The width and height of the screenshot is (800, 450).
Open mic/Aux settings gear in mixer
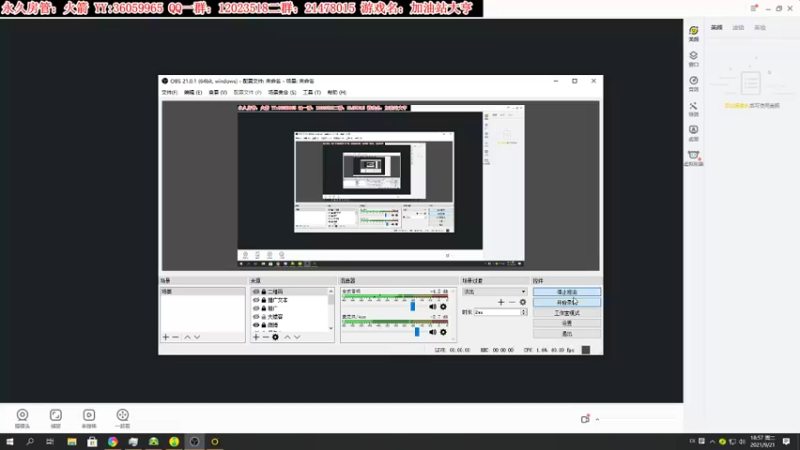pos(443,332)
